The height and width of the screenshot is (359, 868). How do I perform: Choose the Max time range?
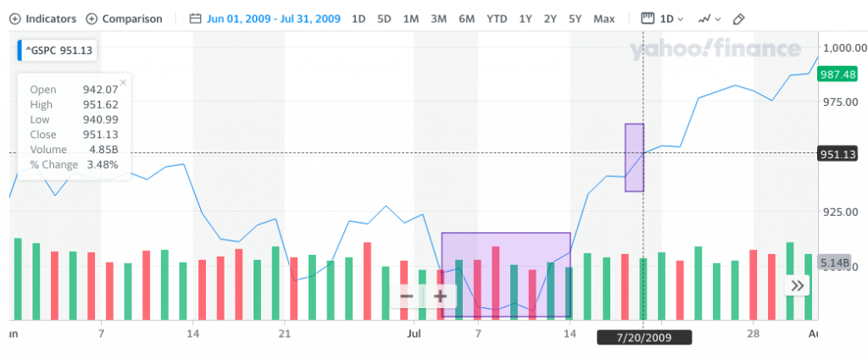click(x=604, y=19)
